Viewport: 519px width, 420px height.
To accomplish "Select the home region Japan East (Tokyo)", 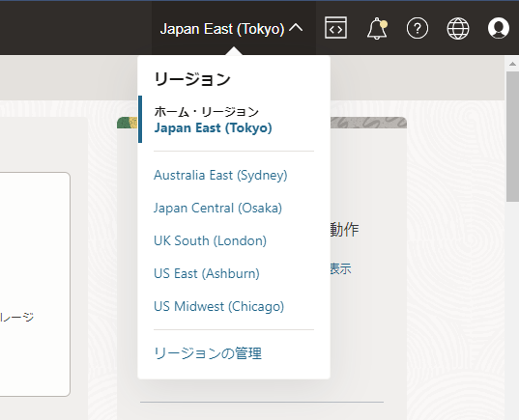I will pos(213,128).
